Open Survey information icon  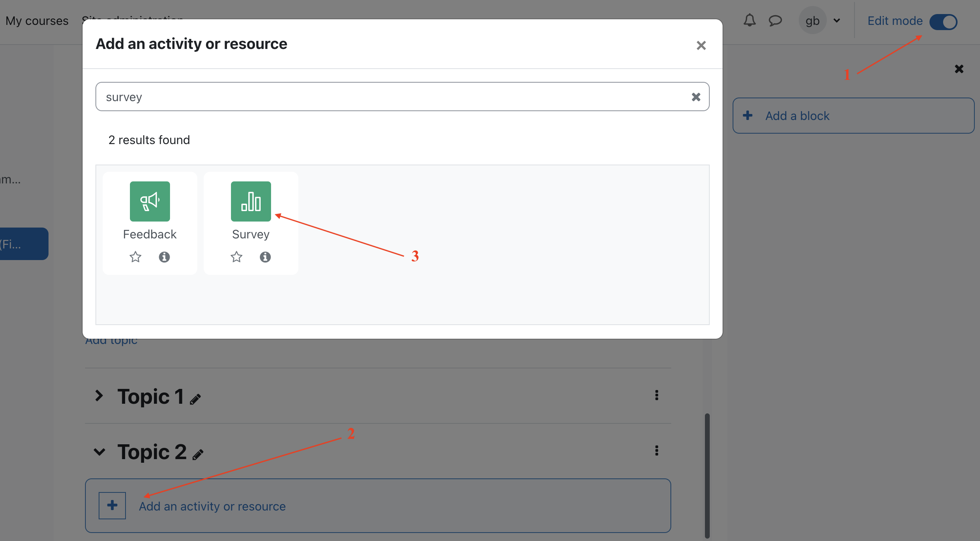(x=265, y=257)
